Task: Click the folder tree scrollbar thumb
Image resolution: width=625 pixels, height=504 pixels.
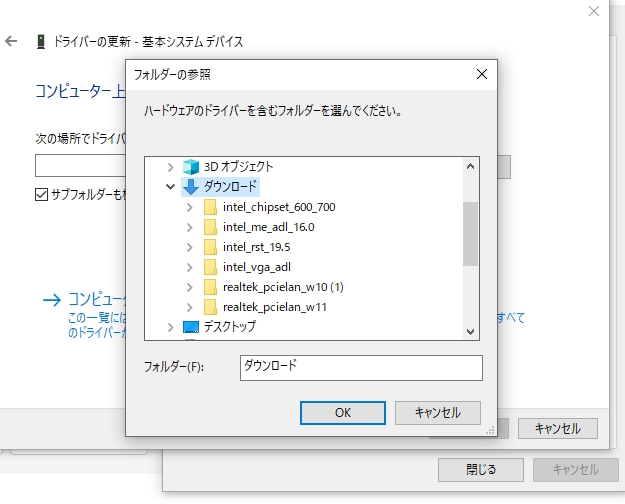Action: [470, 234]
